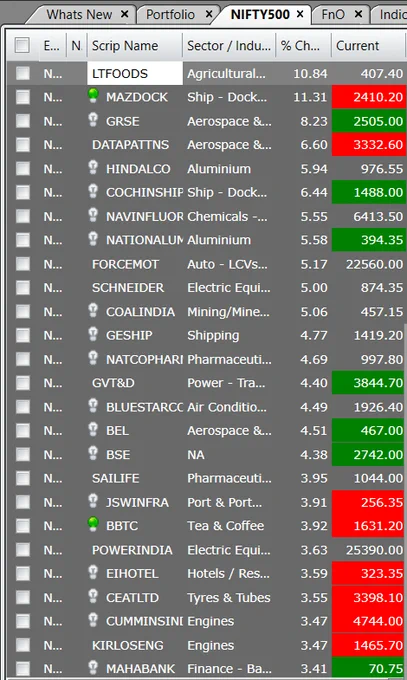The height and width of the screenshot is (680, 407).
Task: Click the bulb icon beside HINDALCO
Action: 93,167
